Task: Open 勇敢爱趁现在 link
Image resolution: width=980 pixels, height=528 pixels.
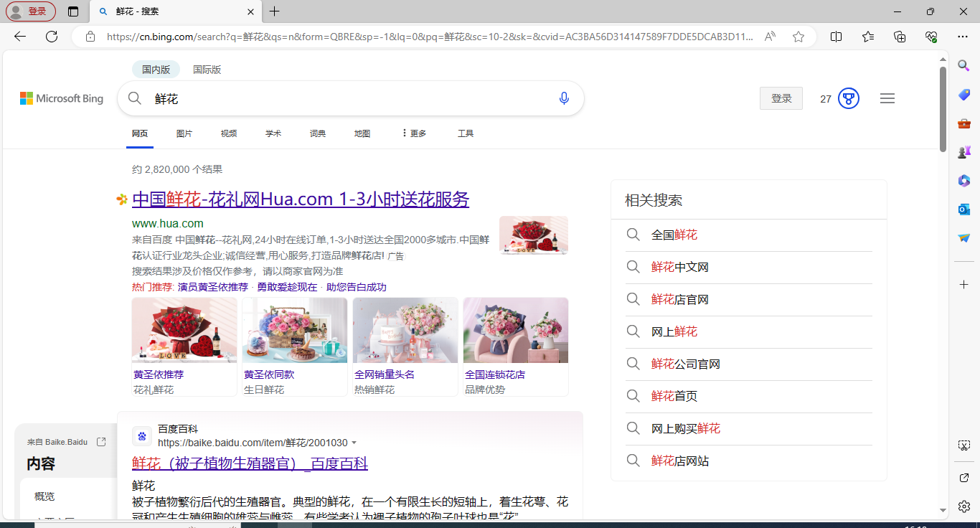Action: (x=287, y=287)
